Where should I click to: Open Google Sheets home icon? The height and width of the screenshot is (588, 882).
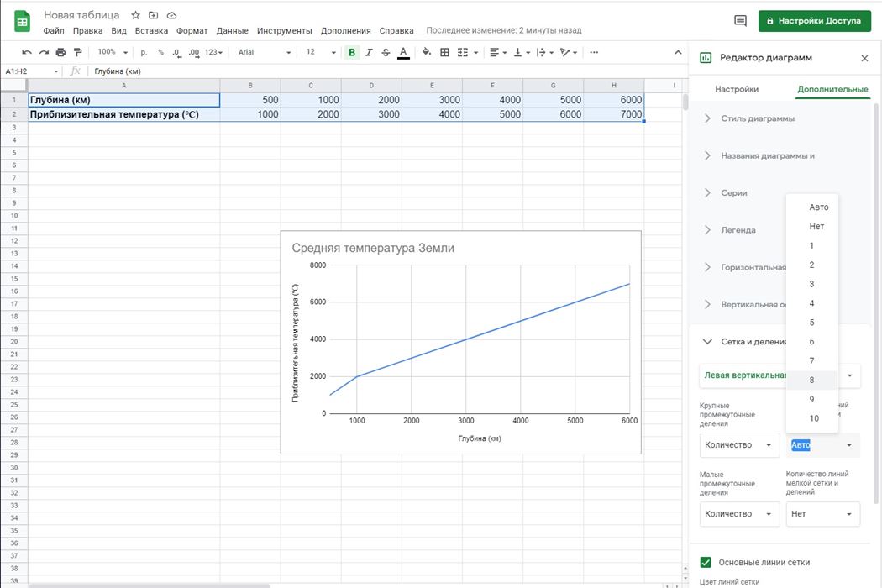22,22
